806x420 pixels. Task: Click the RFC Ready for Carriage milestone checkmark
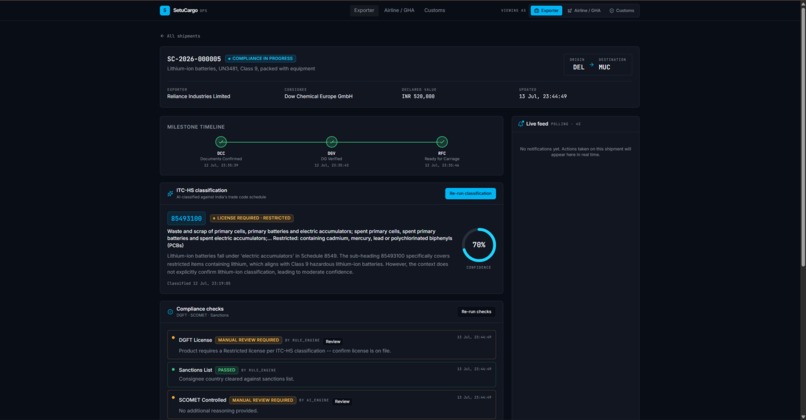(x=442, y=141)
